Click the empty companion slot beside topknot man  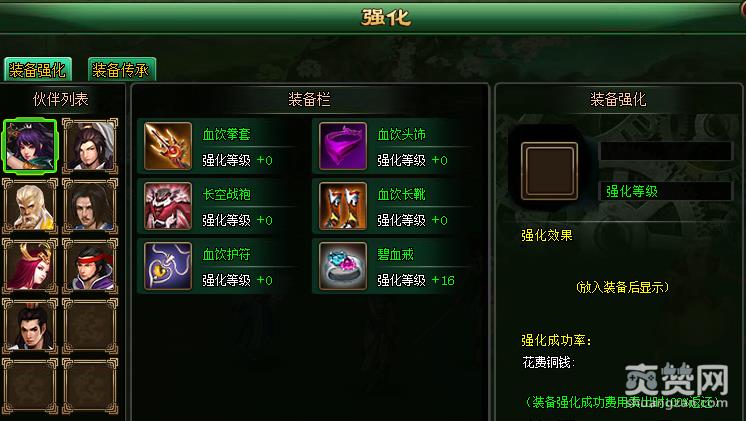[90, 326]
